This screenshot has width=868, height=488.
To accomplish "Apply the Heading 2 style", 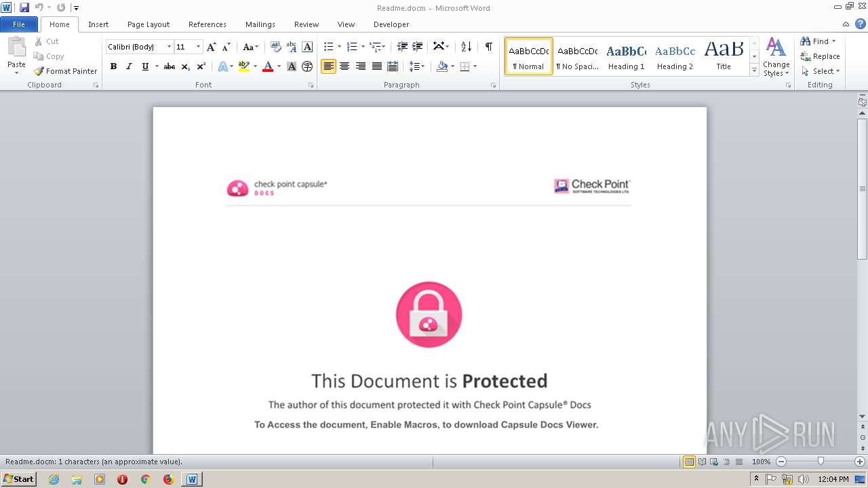I will pyautogui.click(x=675, y=56).
